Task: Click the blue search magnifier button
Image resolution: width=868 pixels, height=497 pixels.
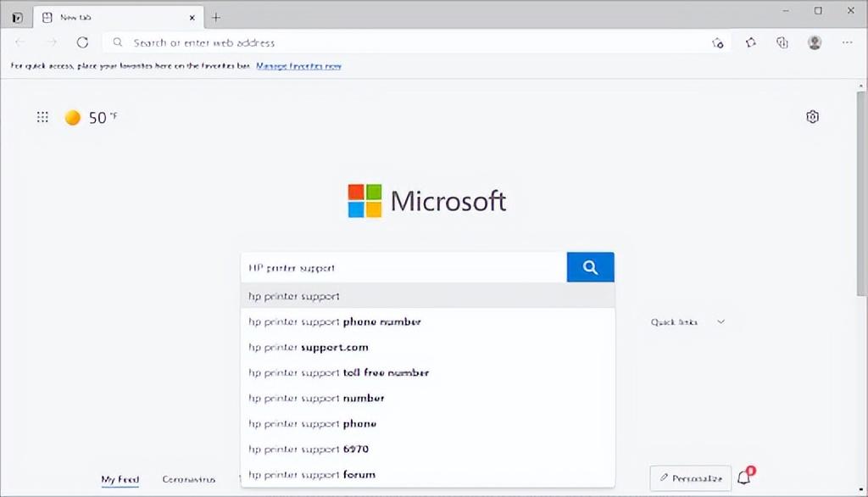Action: click(x=590, y=267)
